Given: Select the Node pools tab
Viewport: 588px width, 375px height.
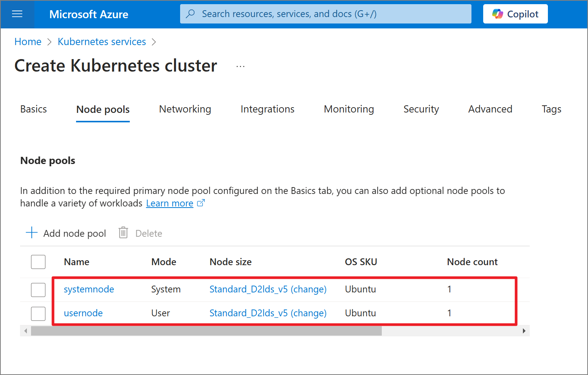Looking at the screenshot, I should pyautogui.click(x=103, y=109).
